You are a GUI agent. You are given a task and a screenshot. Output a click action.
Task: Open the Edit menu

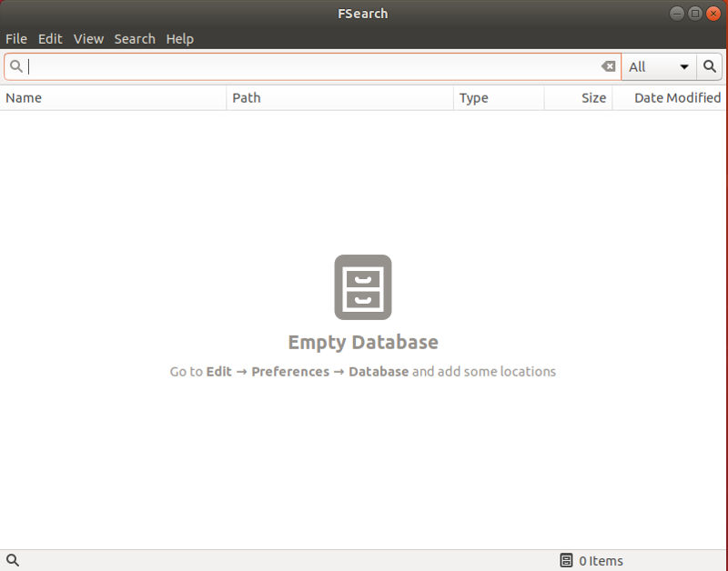[x=50, y=38]
